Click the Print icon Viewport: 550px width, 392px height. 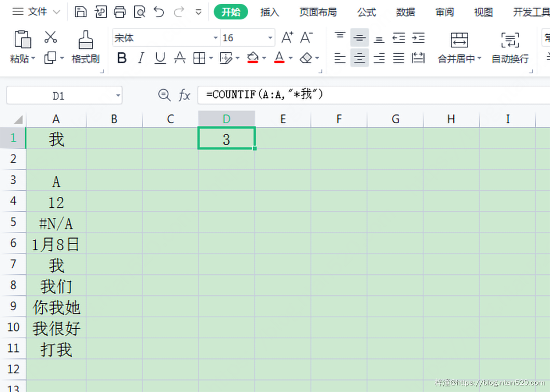(119, 12)
